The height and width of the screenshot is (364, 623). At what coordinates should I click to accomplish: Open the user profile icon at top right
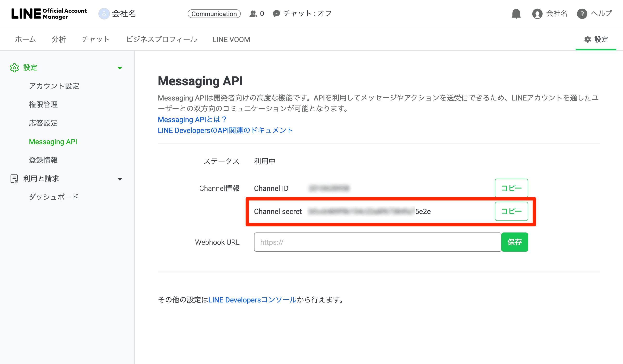(x=537, y=14)
